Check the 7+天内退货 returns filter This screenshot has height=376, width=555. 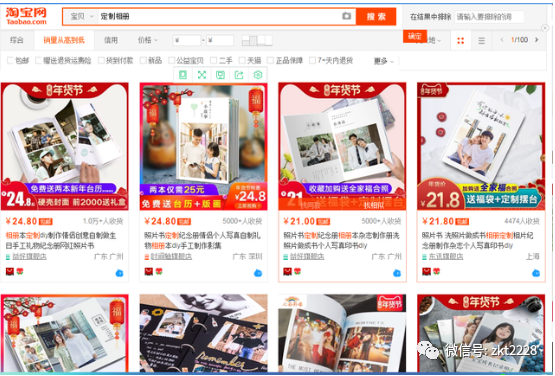[x=312, y=61]
